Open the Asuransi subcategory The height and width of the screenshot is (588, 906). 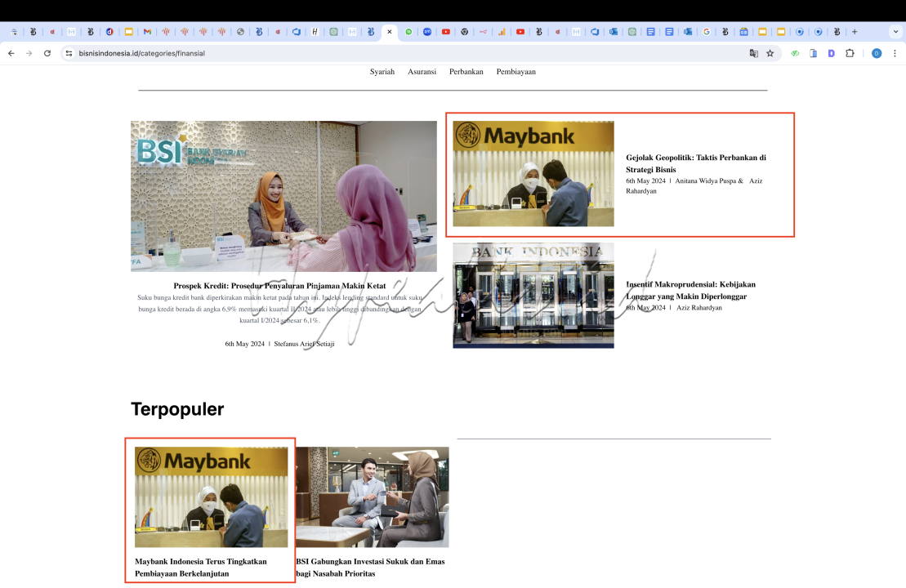click(x=422, y=72)
